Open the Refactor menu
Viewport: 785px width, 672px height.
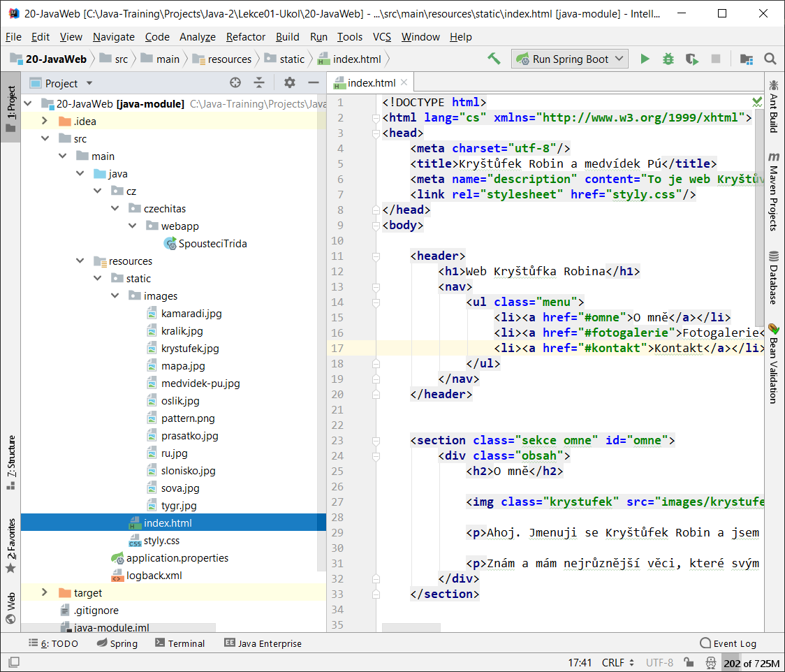pyautogui.click(x=246, y=37)
